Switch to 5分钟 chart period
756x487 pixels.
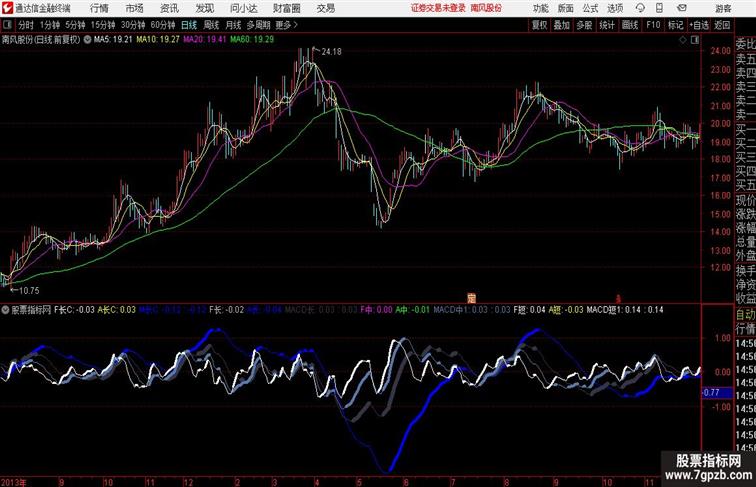coord(75,25)
